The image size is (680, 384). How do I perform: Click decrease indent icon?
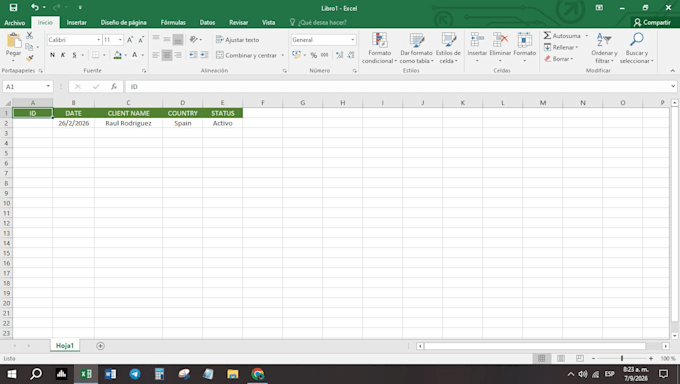tap(193, 55)
